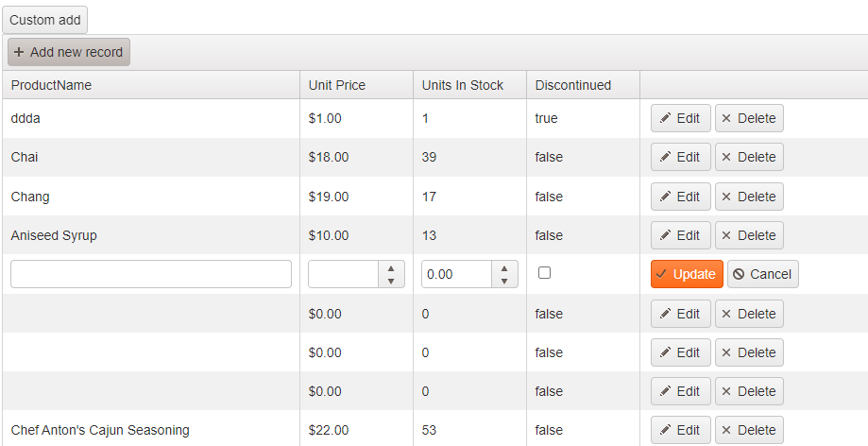The image size is (868, 446).
Task: Delete the Chef Anton's Cajun Seasoning row
Action: [x=749, y=430]
